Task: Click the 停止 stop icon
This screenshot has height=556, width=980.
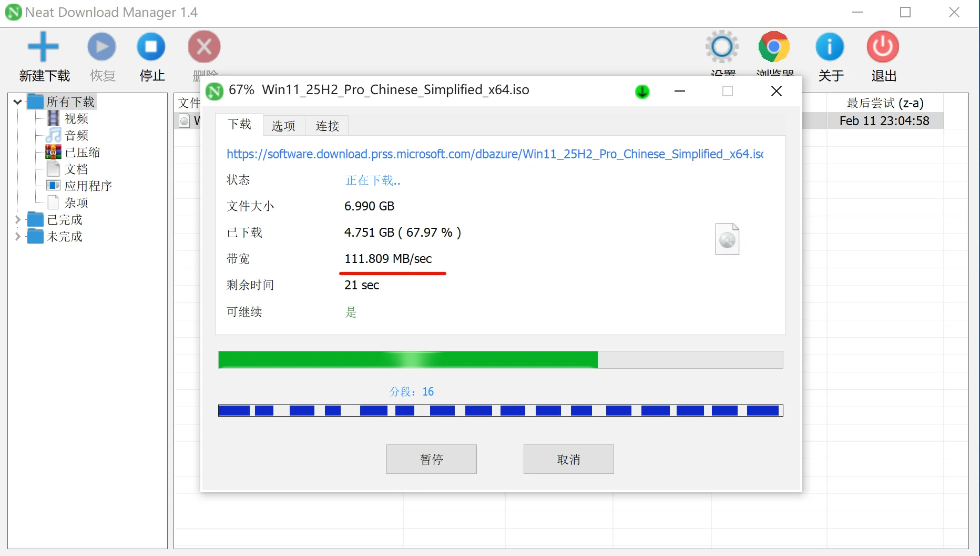Action: coord(151,47)
